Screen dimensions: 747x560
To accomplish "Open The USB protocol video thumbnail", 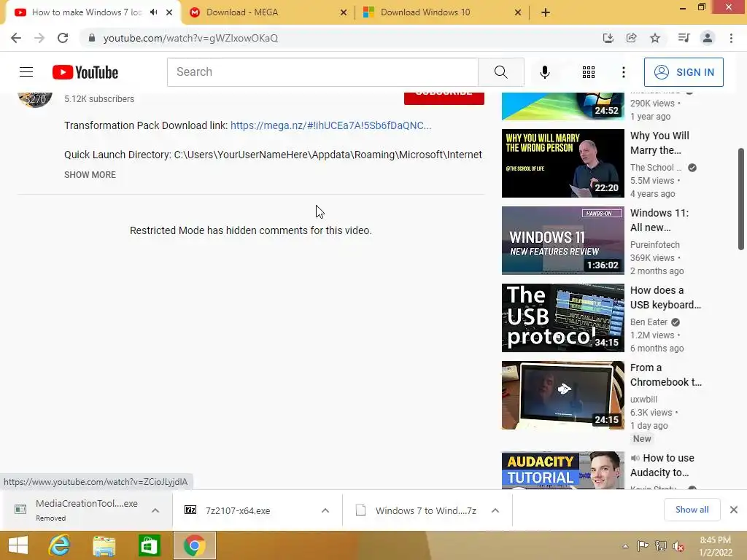I will pyautogui.click(x=562, y=318).
